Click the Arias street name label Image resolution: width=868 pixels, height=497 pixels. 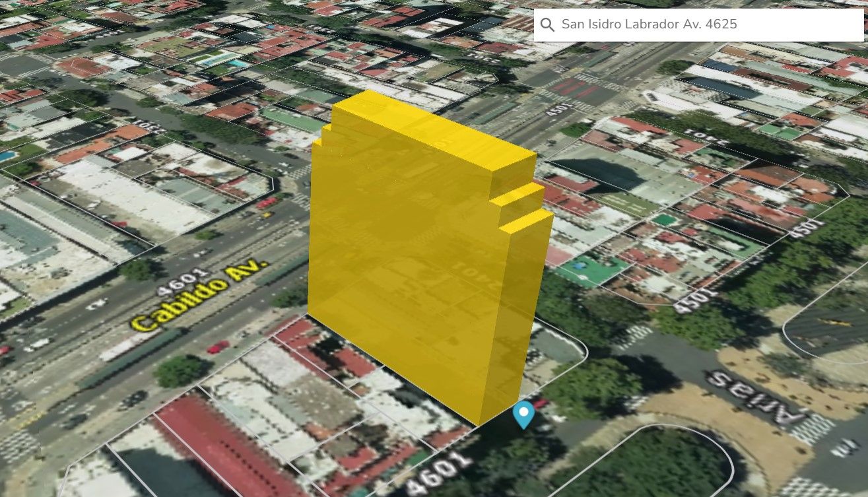(757, 399)
